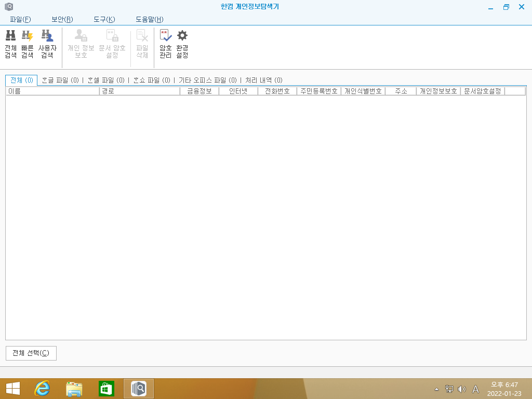This screenshot has height=399, width=532.
Task: Sort by the 전화번호 column header
Action: 277,91
